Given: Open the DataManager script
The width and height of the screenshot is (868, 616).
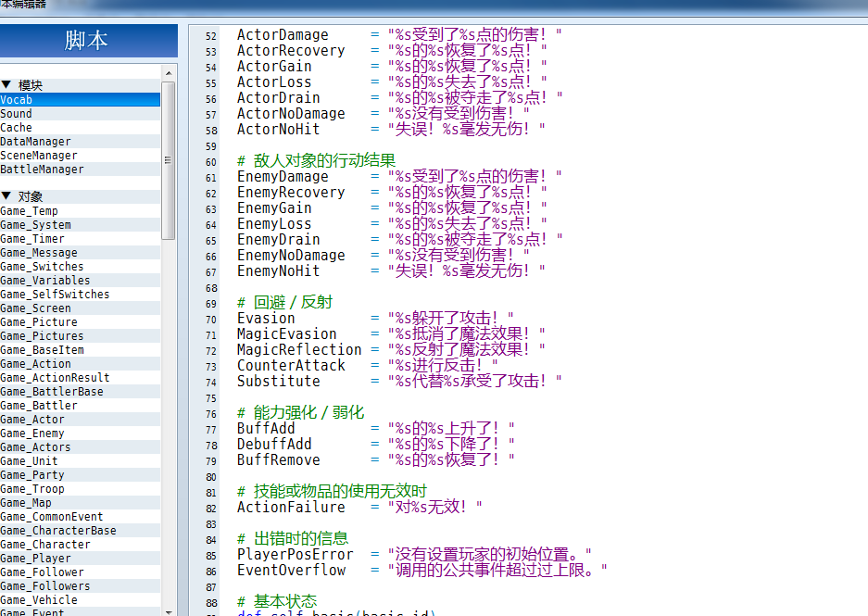Looking at the screenshot, I should click(80, 141).
